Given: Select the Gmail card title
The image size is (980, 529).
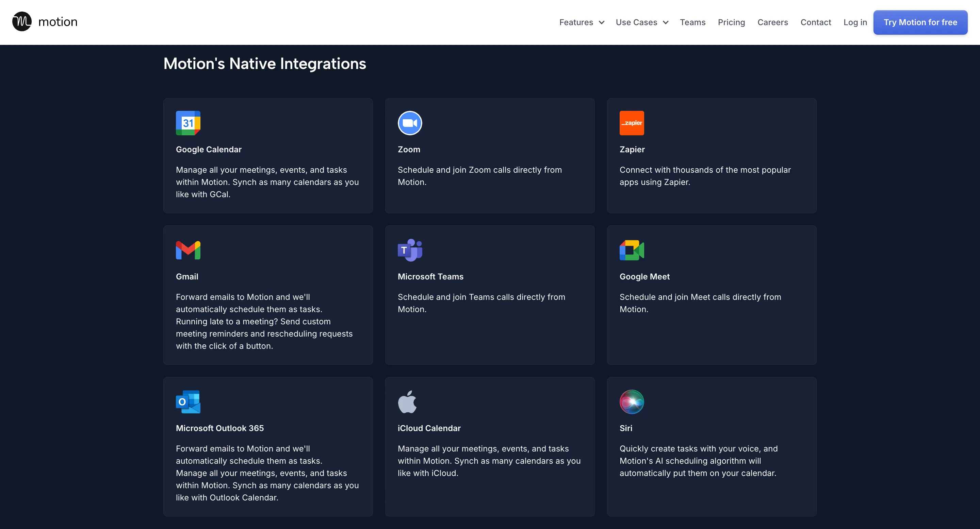Looking at the screenshot, I should (187, 277).
